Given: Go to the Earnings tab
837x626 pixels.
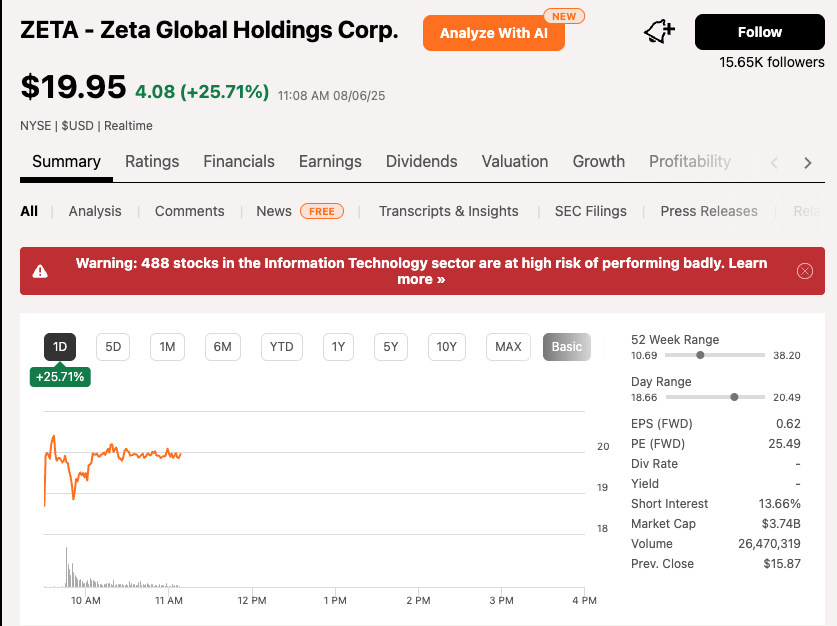Looking at the screenshot, I should [330, 162].
